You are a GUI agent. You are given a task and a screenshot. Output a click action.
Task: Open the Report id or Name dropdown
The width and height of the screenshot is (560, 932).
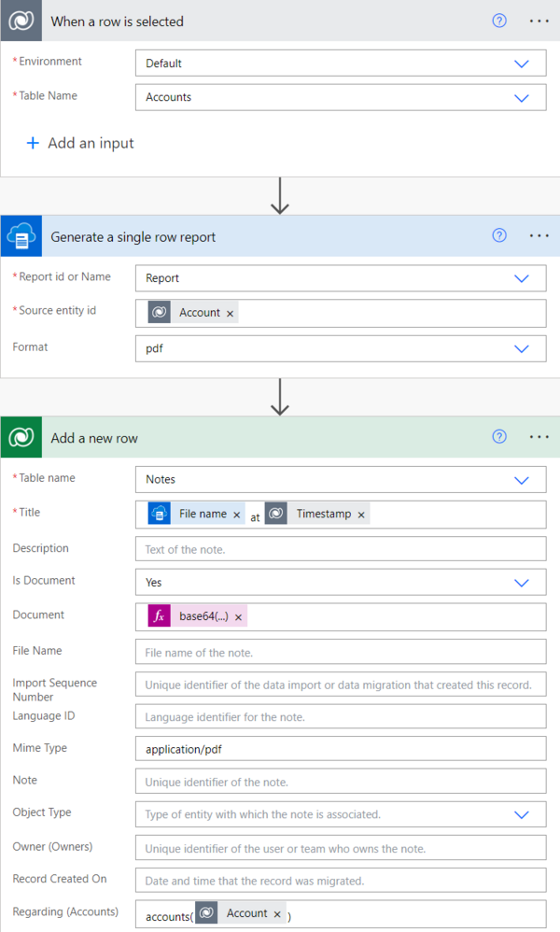(523, 277)
